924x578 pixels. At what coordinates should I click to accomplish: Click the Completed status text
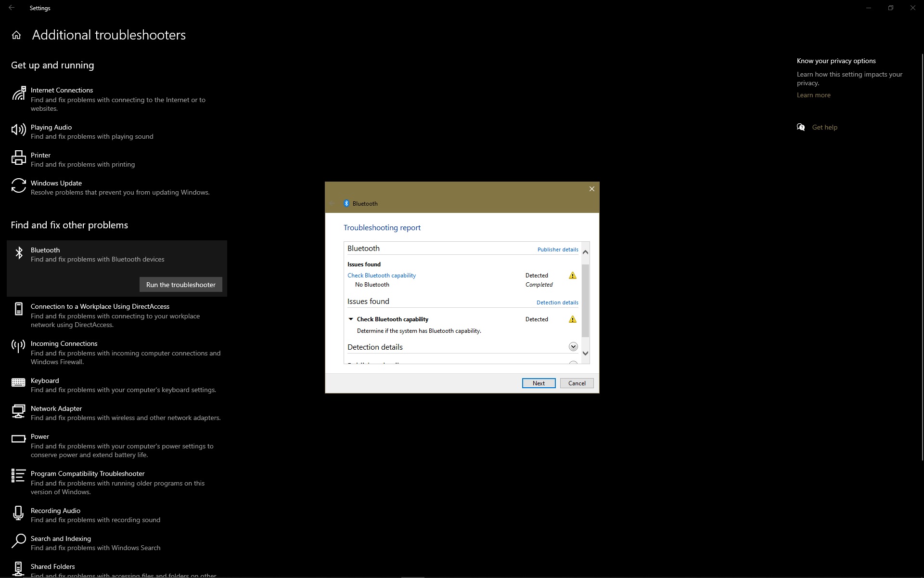pyautogui.click(x=539, y=285)
